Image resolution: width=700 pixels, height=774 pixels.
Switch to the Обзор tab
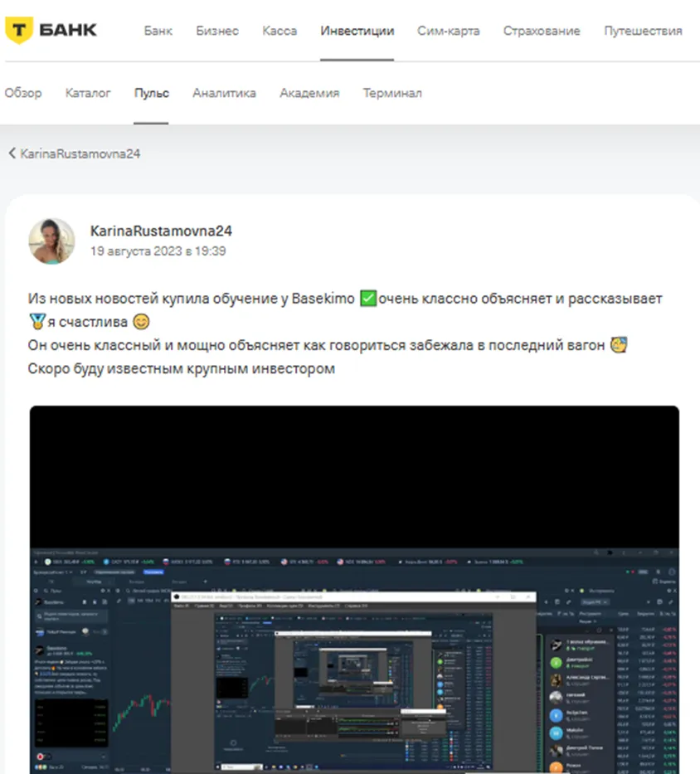tap(23, 93)
